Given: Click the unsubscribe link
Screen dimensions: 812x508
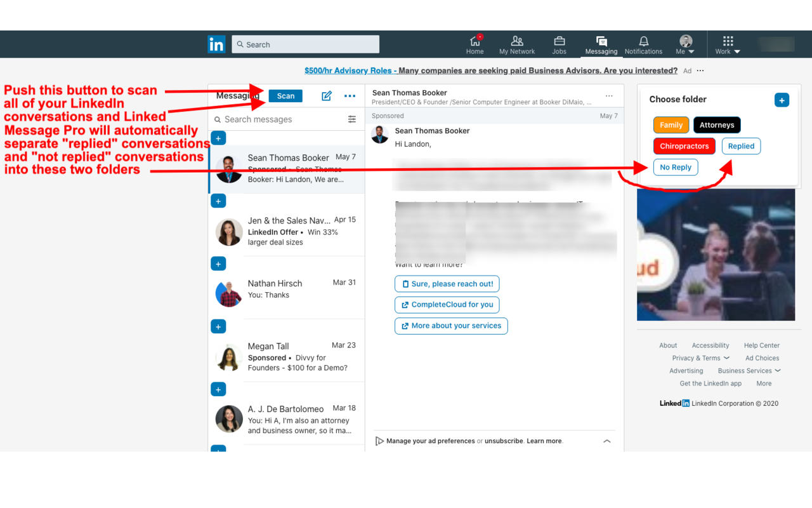Looking at the screenshot, I should (x=504, y=441).
